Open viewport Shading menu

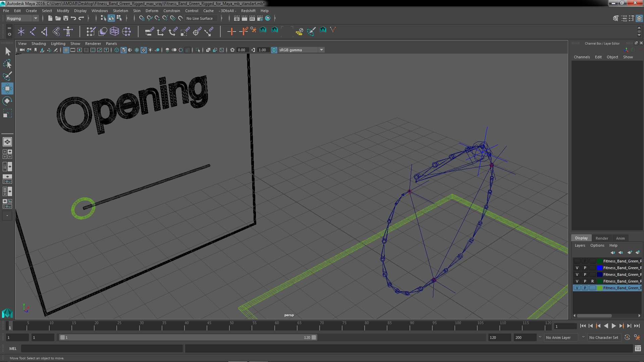[x=39, y=44]
